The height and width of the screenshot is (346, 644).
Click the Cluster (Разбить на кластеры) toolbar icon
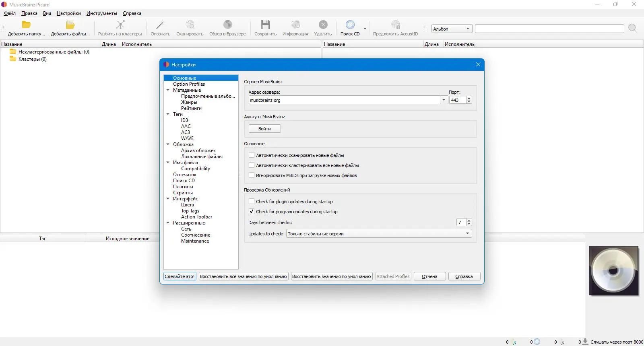click(x=120, y=25)
